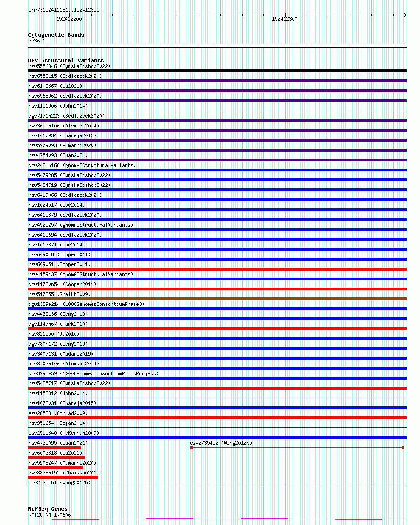Open nsv1024517 (Coe2014) variant
The image size is (420, 525).
(x=57, y=205)
